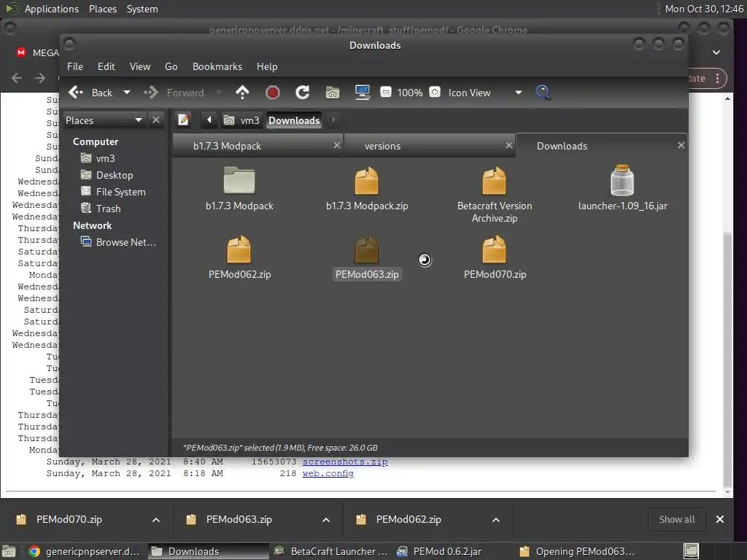Open the Places menu in top panel
Image resolution: width=747 pixels, height=560 pixels.
click(x=103, y=9)
